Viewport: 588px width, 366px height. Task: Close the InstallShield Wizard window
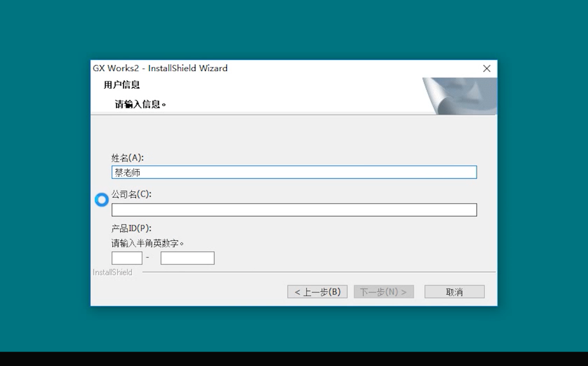point(487,69)
